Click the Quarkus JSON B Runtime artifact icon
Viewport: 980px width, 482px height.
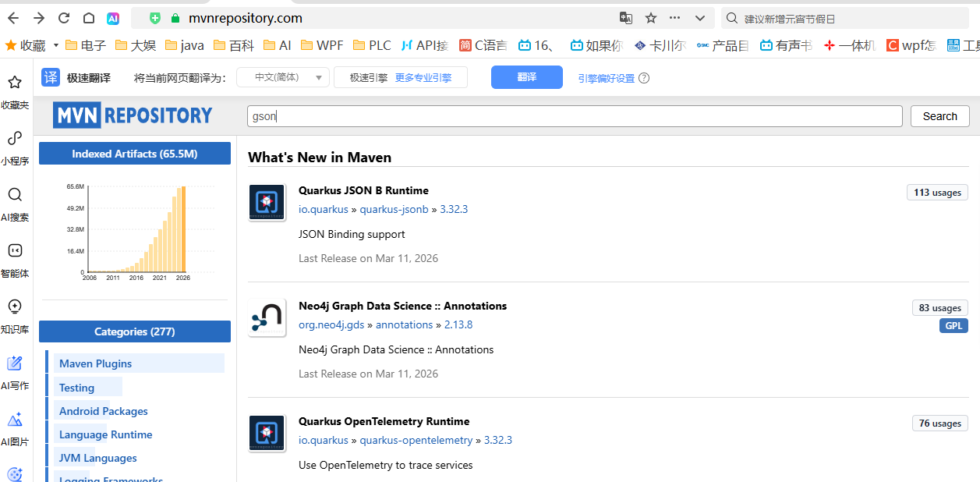[267, 203]
